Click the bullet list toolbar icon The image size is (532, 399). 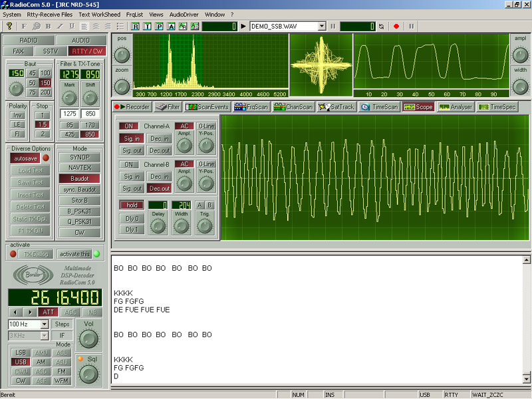(120, 26)
